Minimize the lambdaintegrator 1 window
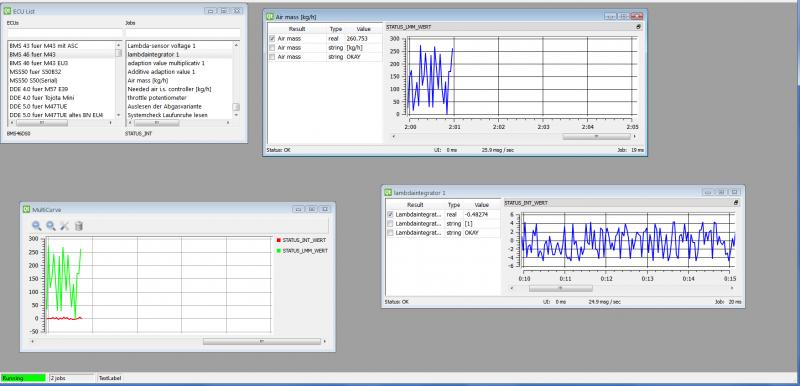800x386 pixels. pos(707,192)
